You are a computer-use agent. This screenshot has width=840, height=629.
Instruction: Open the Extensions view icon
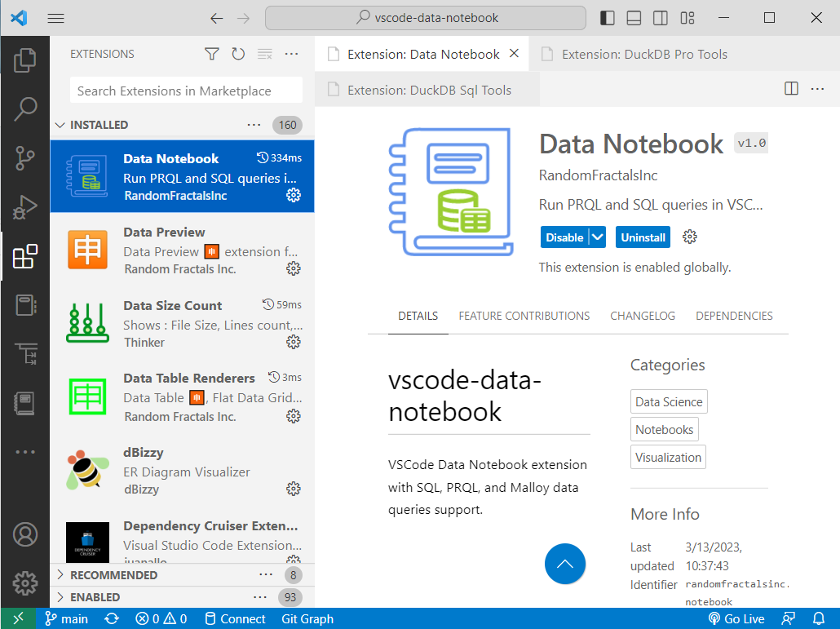tap(25, 256)
